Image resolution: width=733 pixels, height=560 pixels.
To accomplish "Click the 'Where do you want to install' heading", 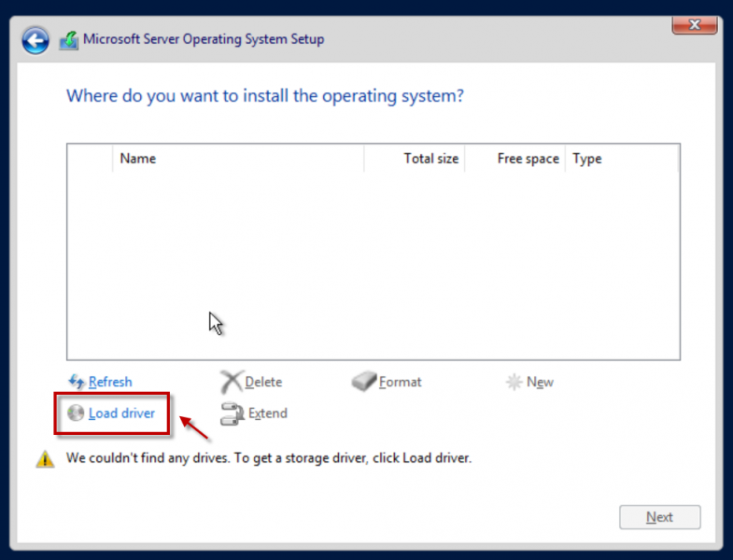I will pyautogui.click(x=265, y=96).
